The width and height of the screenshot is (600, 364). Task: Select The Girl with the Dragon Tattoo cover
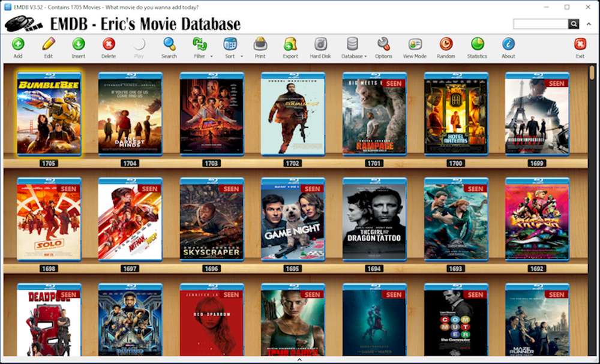[x=374, y=219]
